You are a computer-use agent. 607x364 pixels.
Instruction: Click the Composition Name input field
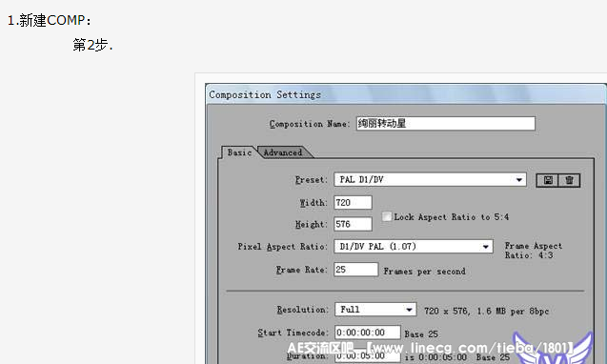[x=446, y=124]
